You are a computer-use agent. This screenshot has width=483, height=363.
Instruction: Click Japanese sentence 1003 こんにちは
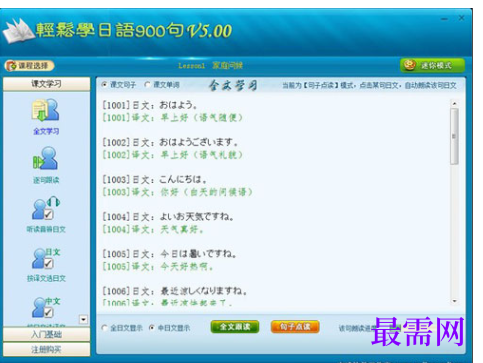click(154, 180)
